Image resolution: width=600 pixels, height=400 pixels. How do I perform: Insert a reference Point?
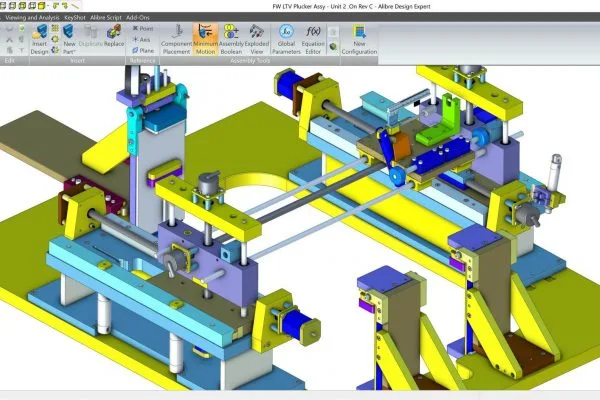143,28
